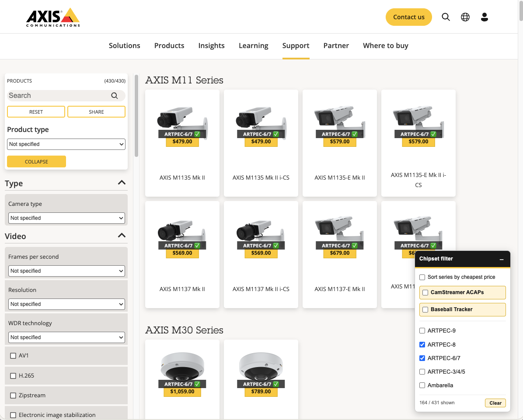Open the Where to buy menu
Screen dimensions: 523x420
[x=386, y=45]
